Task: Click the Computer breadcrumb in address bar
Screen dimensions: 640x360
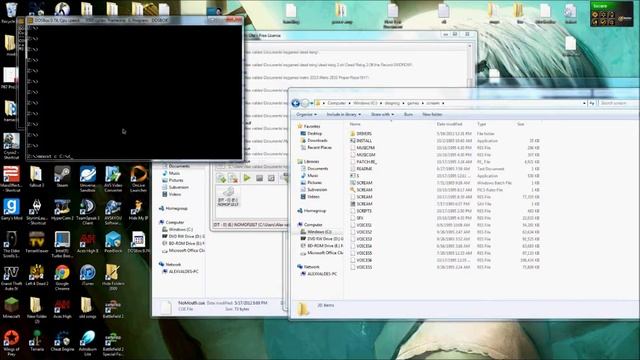Action: point(337,103)
